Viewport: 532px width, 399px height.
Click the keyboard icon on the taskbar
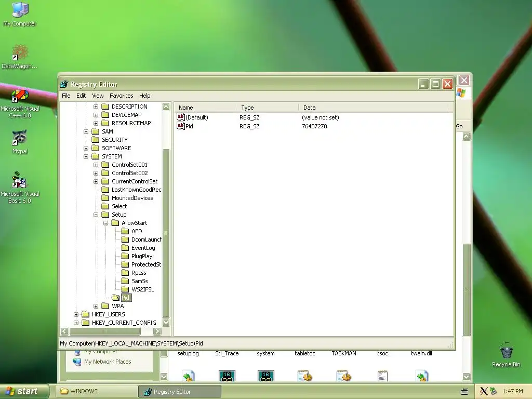pos(464,392)
